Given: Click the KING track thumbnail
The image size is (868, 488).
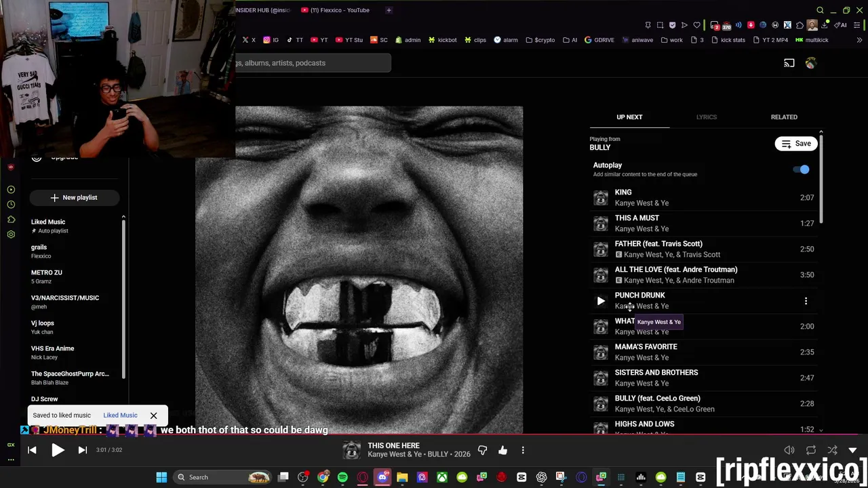Looking at the screenshot, I should click(x=601, y=198).
